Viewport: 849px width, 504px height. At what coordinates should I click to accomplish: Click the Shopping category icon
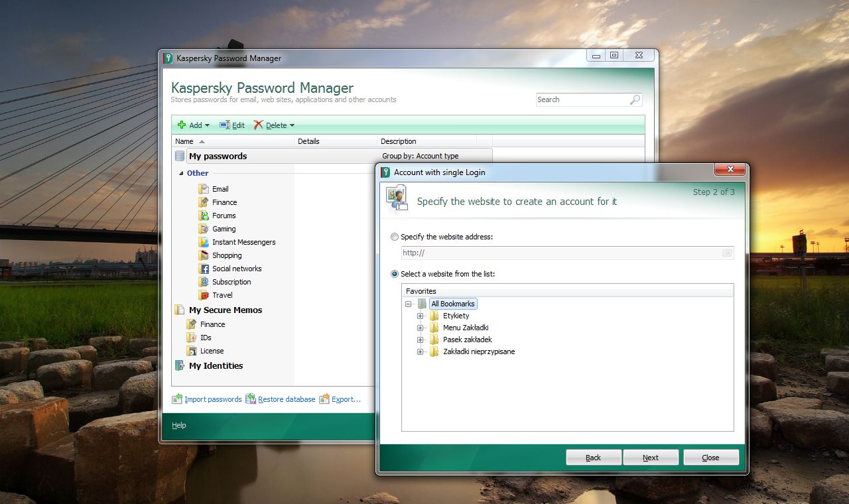point(204,255)
